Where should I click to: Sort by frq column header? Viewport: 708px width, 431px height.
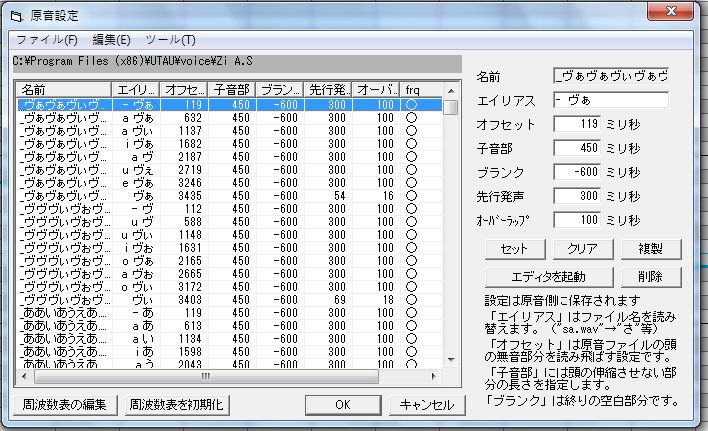(421, 89)
